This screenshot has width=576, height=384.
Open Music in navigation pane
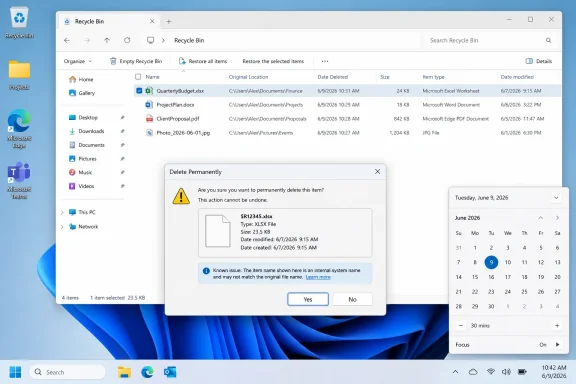click(x=80, y=172)
